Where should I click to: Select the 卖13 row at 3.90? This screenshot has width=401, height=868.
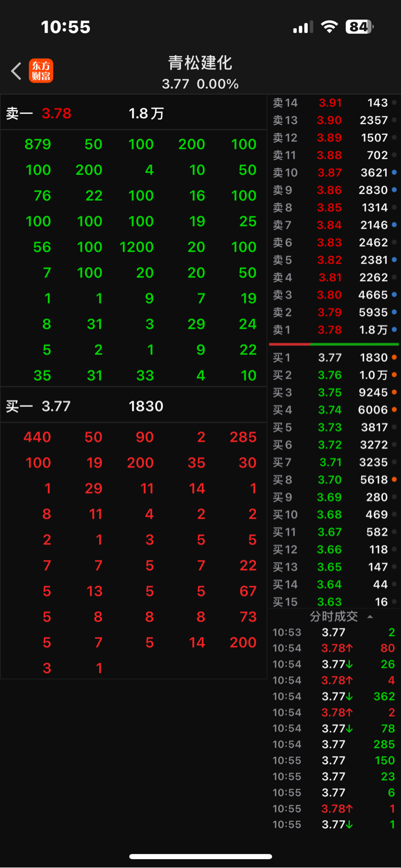point(334,120)
